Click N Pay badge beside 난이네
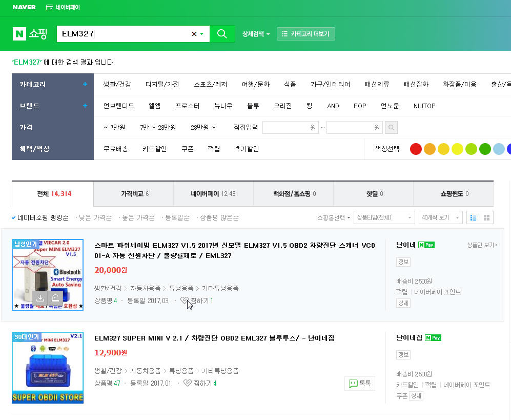The image size is (511, 420). pos(426,245)
